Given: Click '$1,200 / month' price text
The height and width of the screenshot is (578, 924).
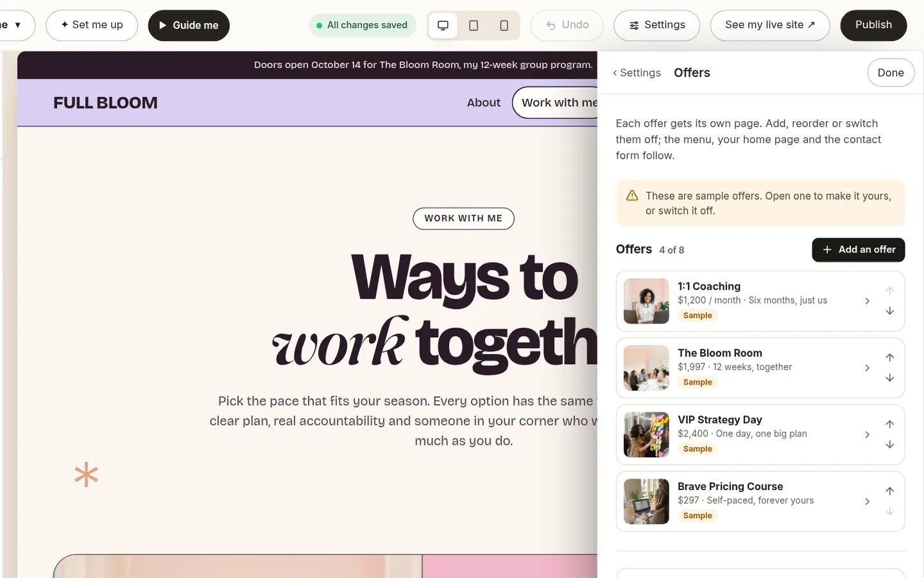Looking at the screenshot, I should (709, 301).
